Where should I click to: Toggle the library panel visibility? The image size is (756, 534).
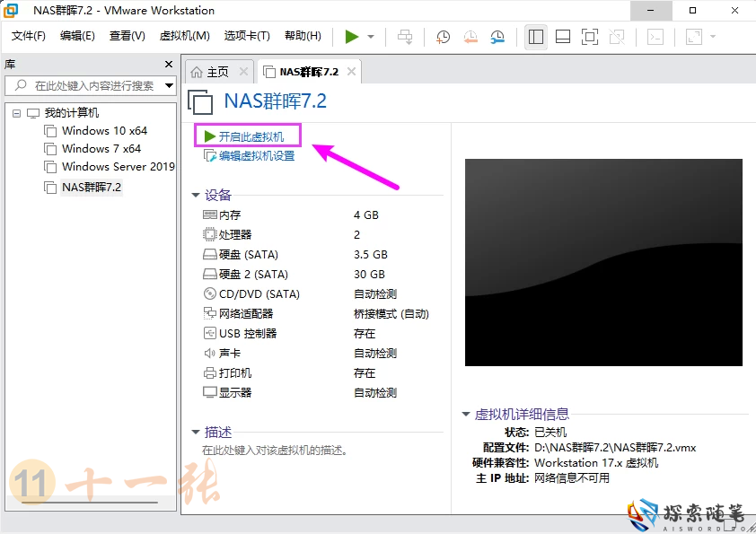tap(534, 37)
